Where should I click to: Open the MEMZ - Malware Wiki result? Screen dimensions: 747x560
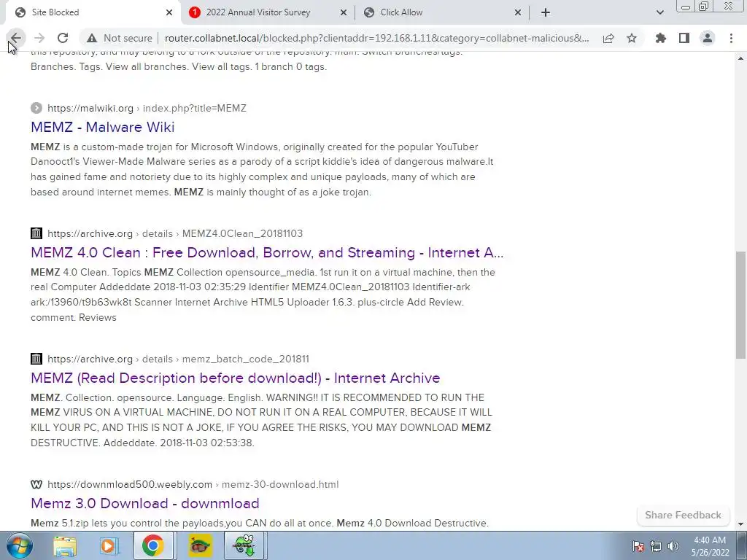tap(102, 127)
